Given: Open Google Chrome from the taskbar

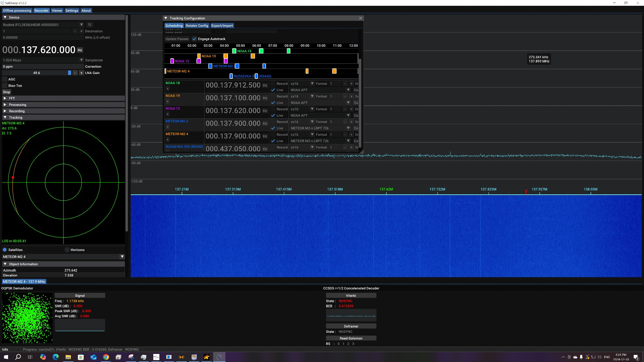Looking at the screenshot, I should [106, 357].
